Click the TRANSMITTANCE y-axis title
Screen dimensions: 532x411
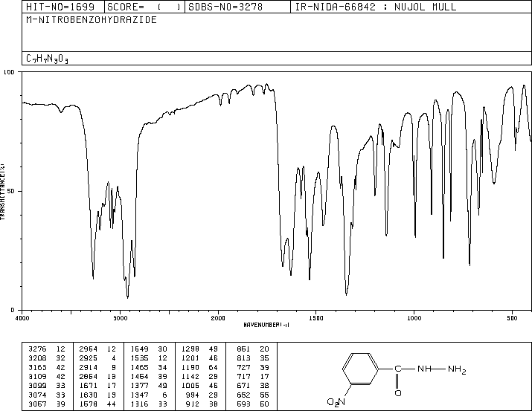[x=2, y=192]
